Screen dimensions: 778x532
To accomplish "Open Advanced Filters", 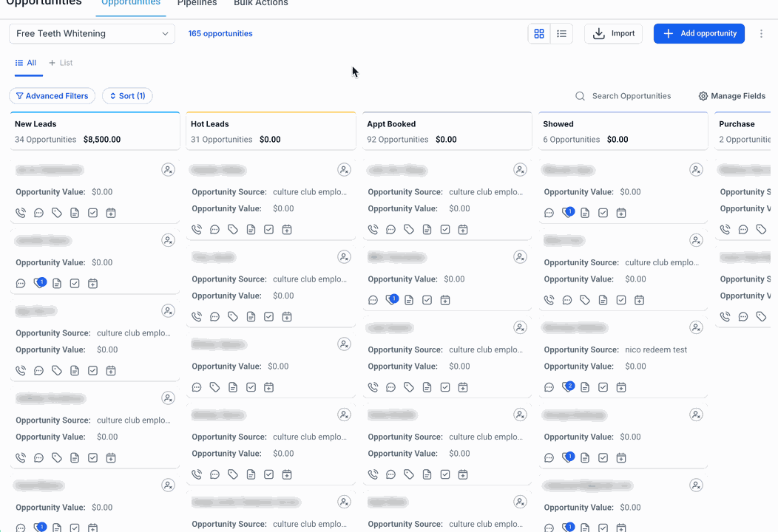I will tap(52, 96).
